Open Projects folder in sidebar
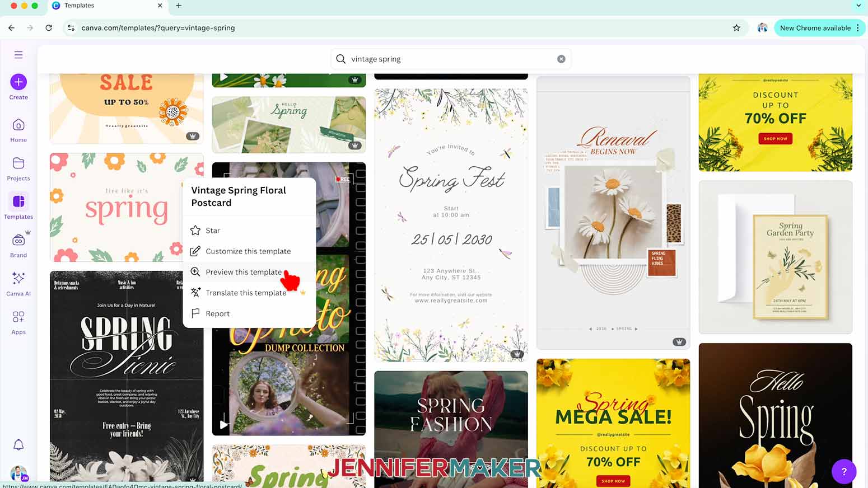This screenshot has height=488, width=868. [18, 169]
